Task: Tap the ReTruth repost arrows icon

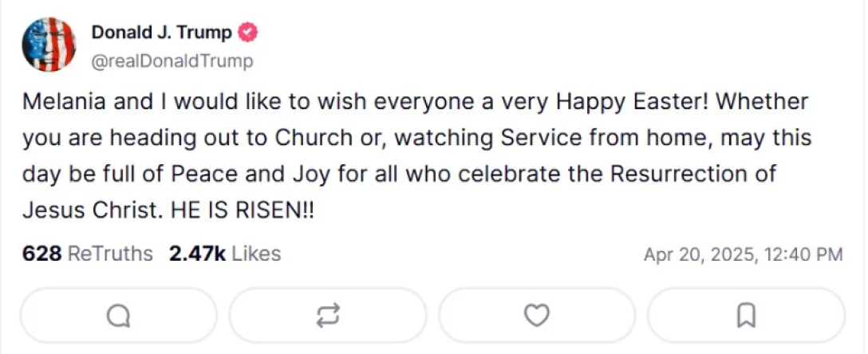Action: pyautogui.click(x=328, y=317)
